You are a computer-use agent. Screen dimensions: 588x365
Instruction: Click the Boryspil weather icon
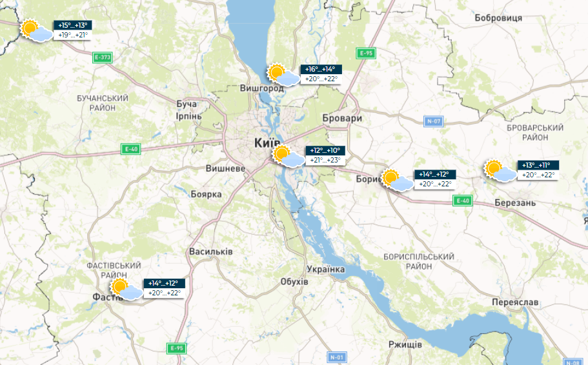397,181
